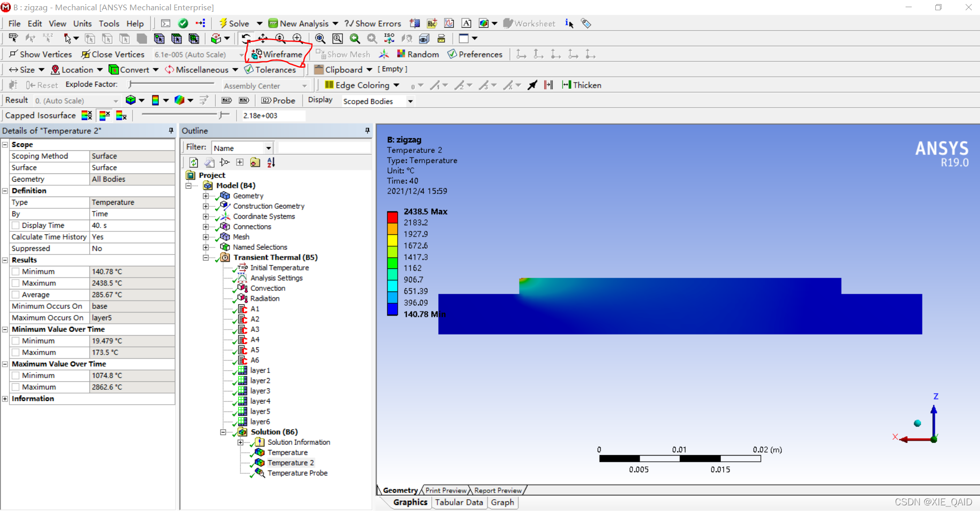Click the Explode Factor slider handle
Viewport: 980px width, 512px height.
tap(131, 84)
